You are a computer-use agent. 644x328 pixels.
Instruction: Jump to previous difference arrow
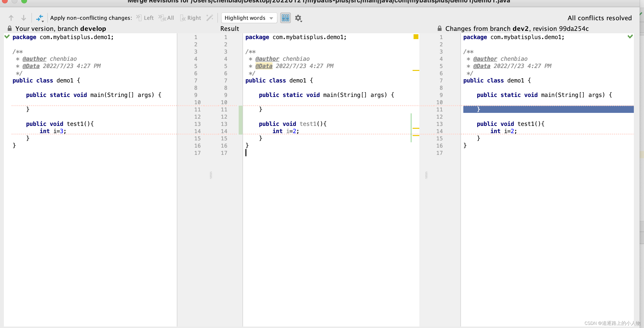point(11,18)
